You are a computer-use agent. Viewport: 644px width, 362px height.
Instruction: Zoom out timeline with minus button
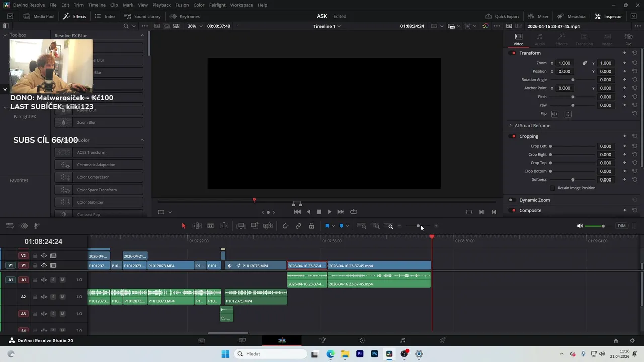pos(399,226)
